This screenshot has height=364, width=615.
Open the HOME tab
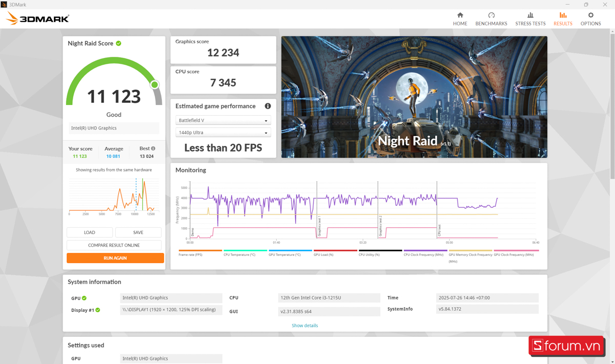click(x=460, y=19)
